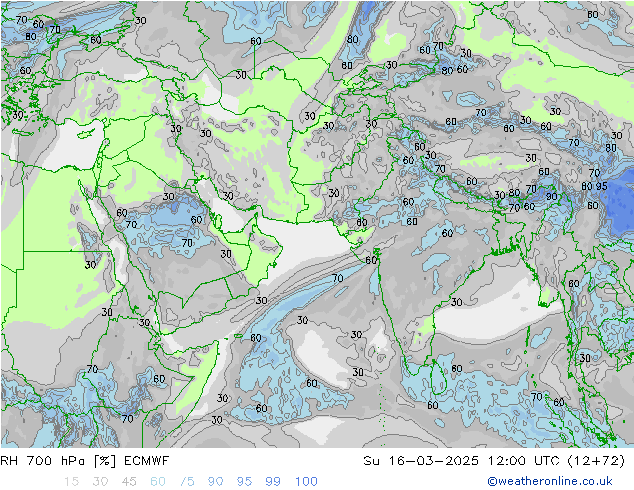Click the date 'Su 16-03-2025' text
This screenshot has height=490, width=634.
(x=421, y=461)
